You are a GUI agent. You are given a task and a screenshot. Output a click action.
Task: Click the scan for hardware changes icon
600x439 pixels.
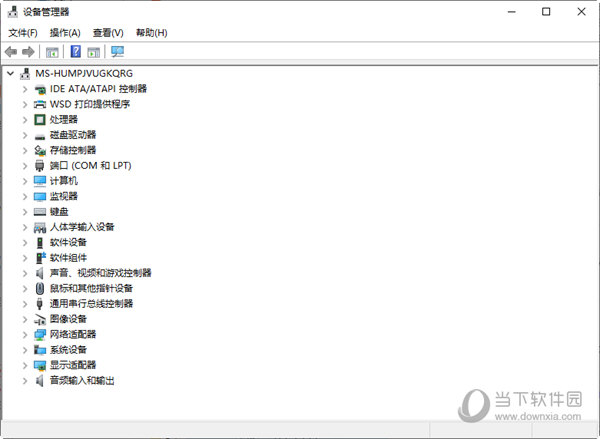point(118,52)
